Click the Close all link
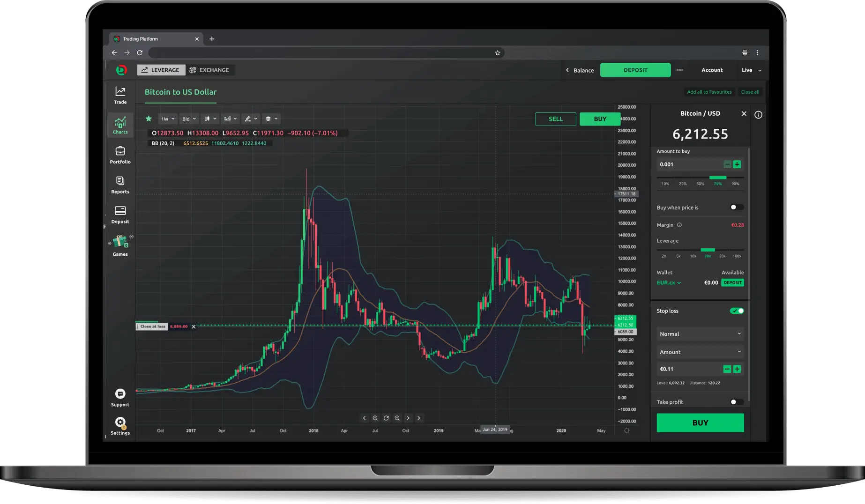The width and height of the screenshot is (865, 504). [x=750, y=92]
